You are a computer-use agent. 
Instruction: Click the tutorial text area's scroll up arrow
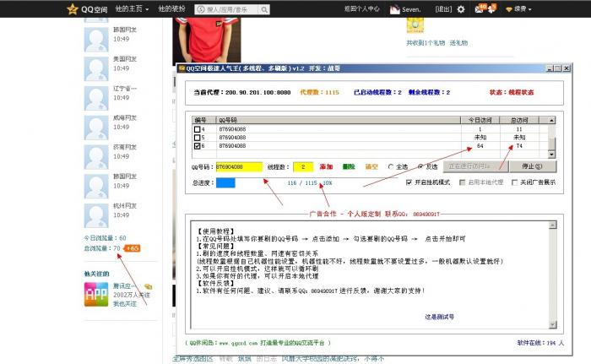point(552,225)
